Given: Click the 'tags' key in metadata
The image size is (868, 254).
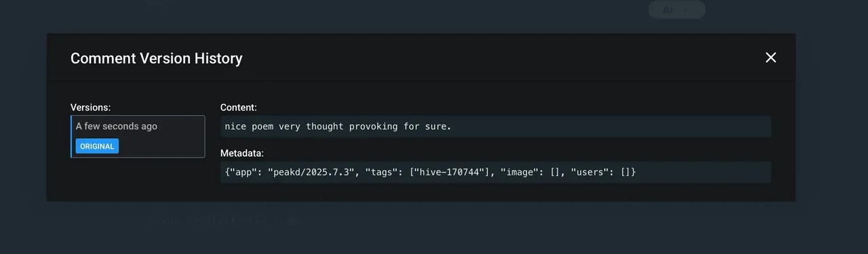Looking at the screenshot, I should (x=382, y=173).
